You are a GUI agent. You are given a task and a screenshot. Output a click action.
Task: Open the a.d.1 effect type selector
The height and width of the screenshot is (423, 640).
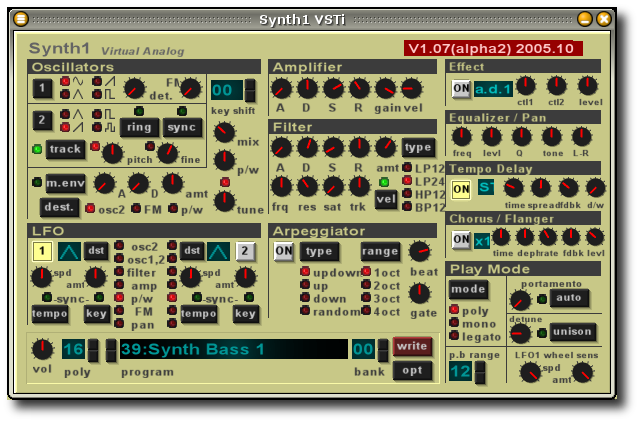(x=493, y=89)
